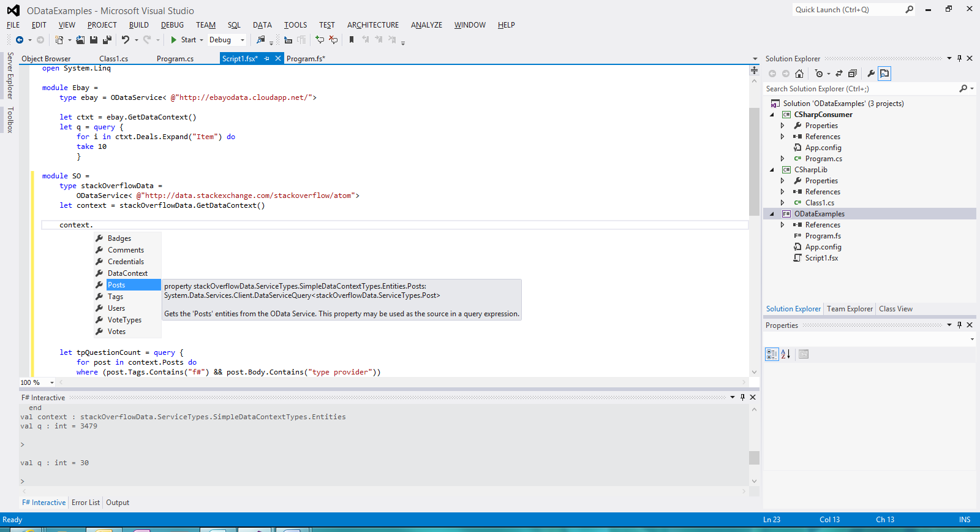
Task: Click the New Project toolbar icon
Action: coord(59,40)
